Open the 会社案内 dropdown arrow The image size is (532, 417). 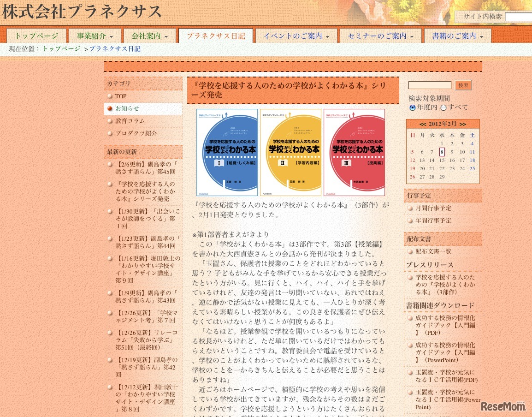167,36
